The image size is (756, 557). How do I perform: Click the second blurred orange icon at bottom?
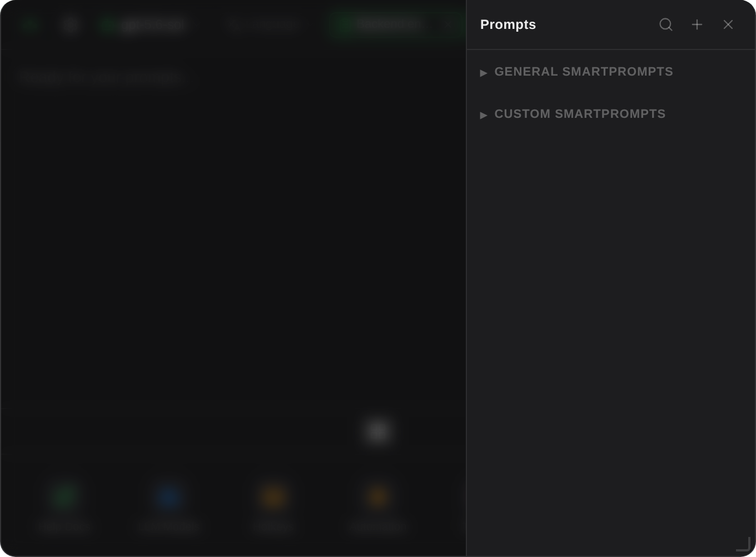(378, 496)
